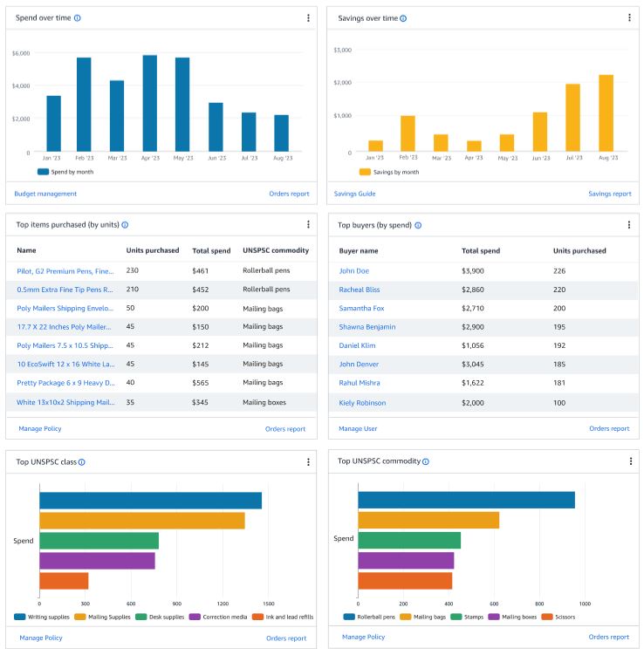Image resolution: width=644 pixels, height=655 pixels.
Task: Click Stamps legend swatch
Action: coord(456,617)
